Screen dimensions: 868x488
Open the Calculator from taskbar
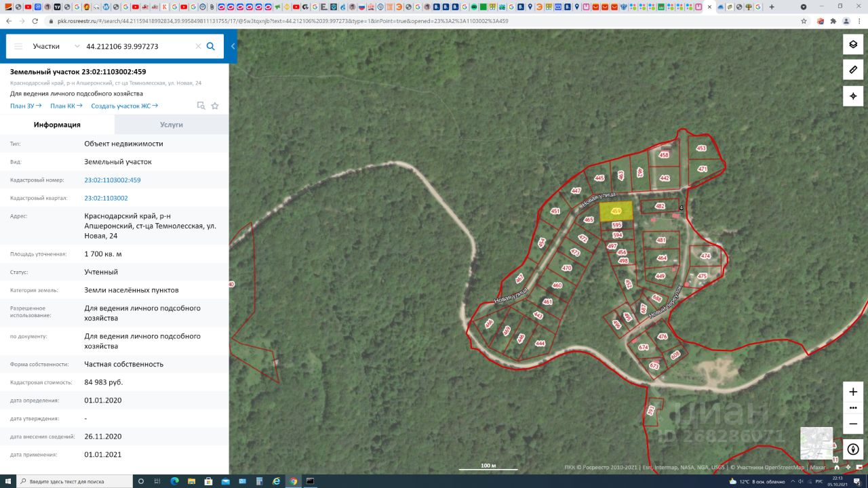coord(260,481)
